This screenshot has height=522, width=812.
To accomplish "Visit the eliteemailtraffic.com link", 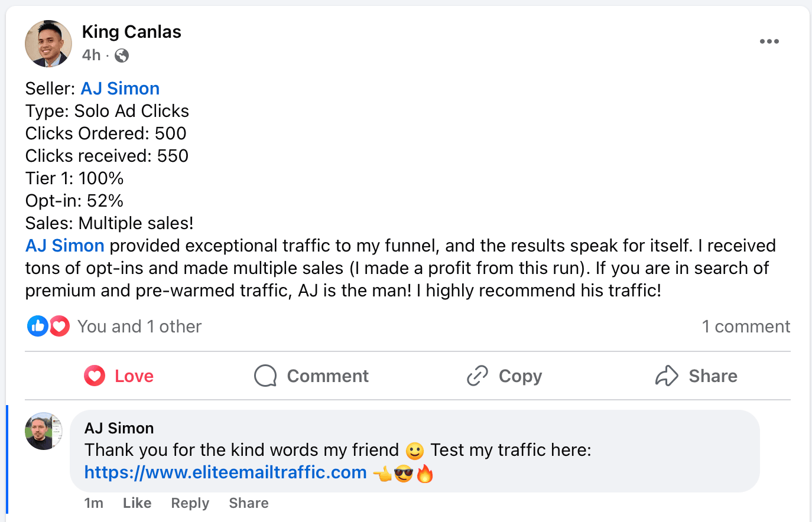I will pos(225,472).
